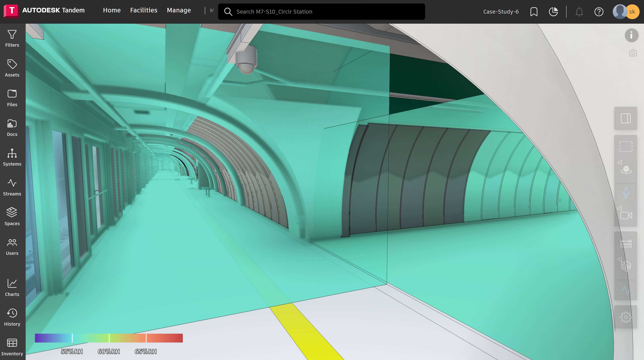Click the camera screenshot icon

coord(633,53)
